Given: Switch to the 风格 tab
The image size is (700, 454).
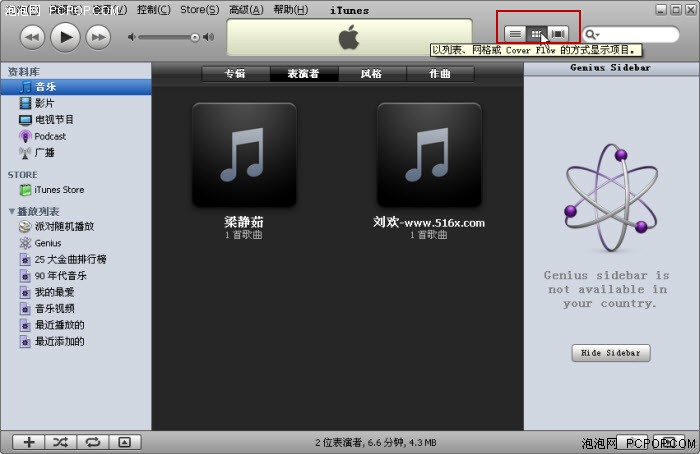Looking at the screenshot, I should coord(372,74).
